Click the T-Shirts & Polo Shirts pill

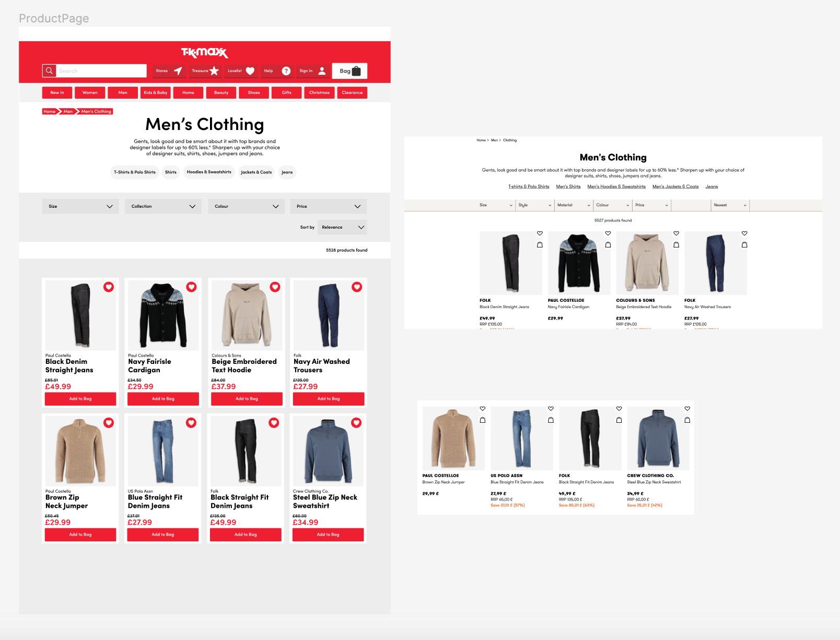[x=135, y=172]
